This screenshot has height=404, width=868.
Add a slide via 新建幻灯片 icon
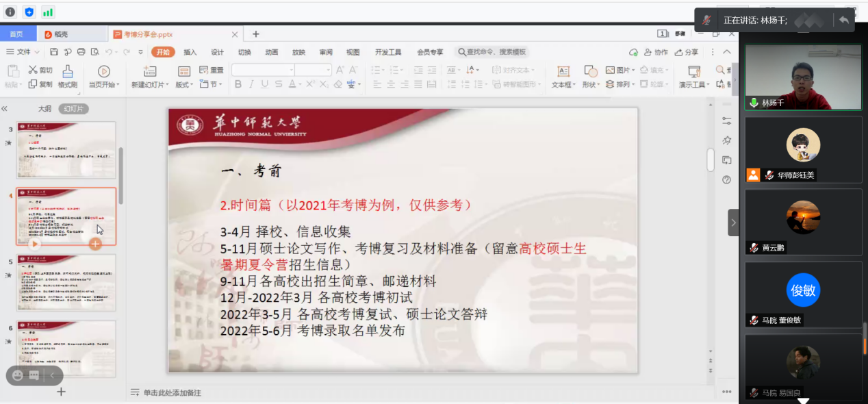coord(150,71)
